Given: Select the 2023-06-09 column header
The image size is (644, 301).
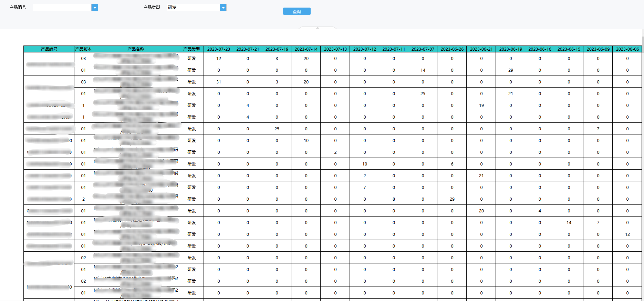Looking at the screenshot, I should click(598, 49).
